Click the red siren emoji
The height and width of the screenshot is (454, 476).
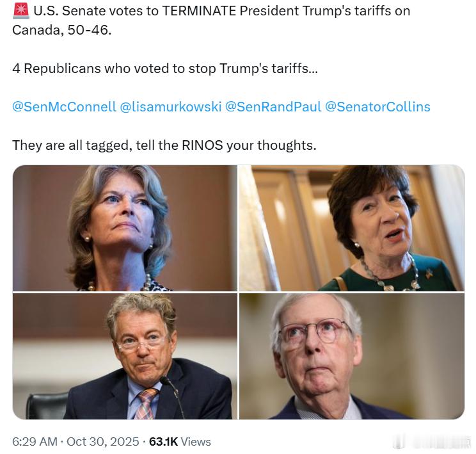(20, 11)
